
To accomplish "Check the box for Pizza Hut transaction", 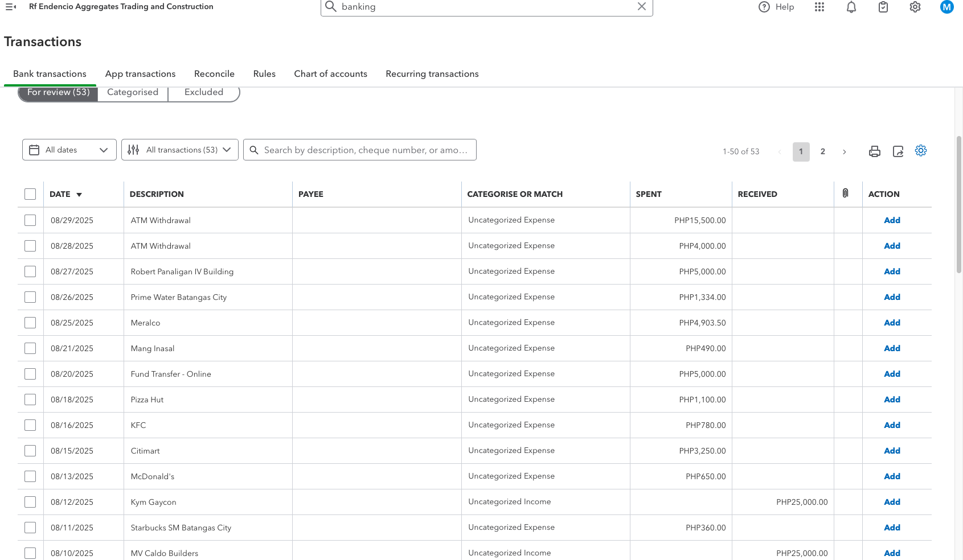I will coord(30,400).
